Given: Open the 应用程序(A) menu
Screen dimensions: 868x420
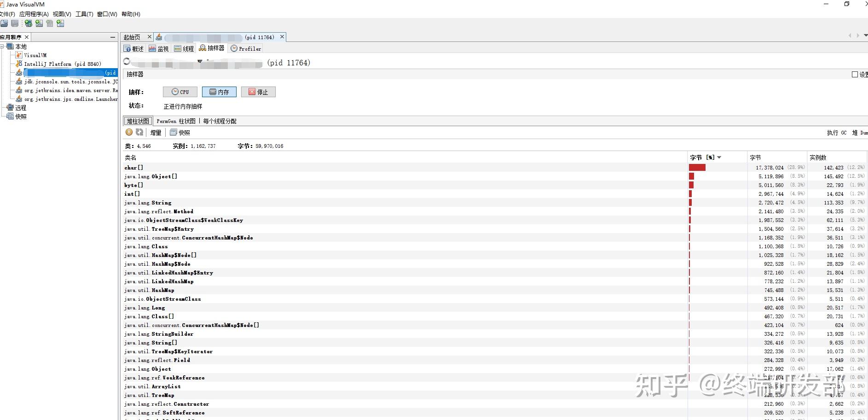Looking at the screenshot, I should click(x=34, y=14).
